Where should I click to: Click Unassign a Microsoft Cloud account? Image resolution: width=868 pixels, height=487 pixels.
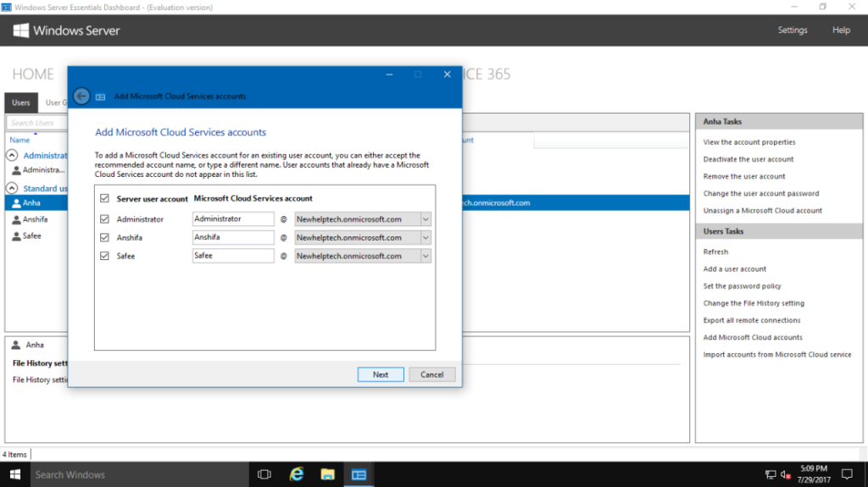762,211
